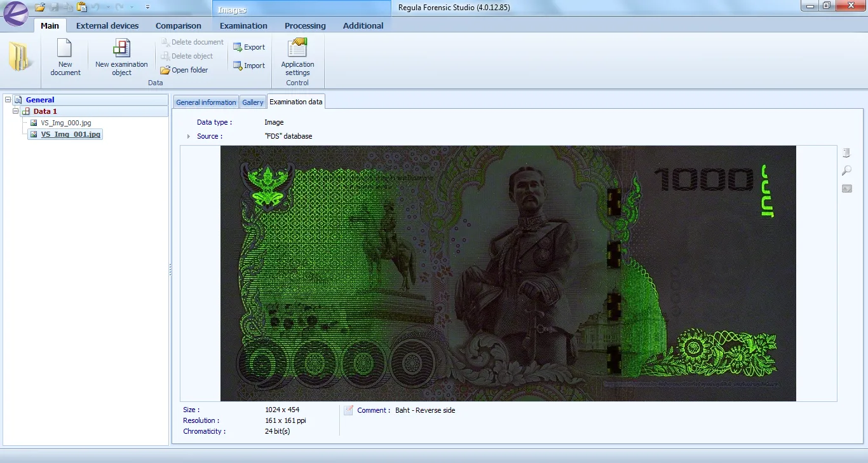Click the open folder icon in quick access toolbar
868x463 pixels.
tap(40, 7)
